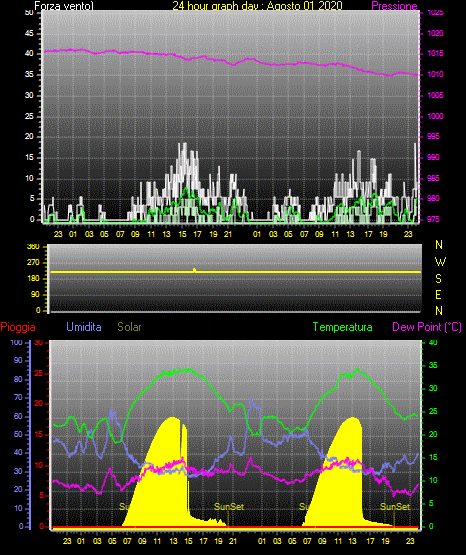Select the "985" pressure axis value

coord(433,178)
